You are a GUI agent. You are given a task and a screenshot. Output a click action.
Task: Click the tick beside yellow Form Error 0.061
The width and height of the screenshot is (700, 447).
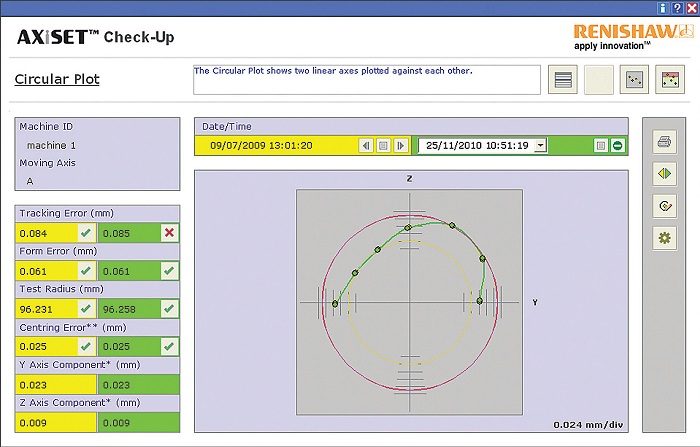tap(86, 271)
